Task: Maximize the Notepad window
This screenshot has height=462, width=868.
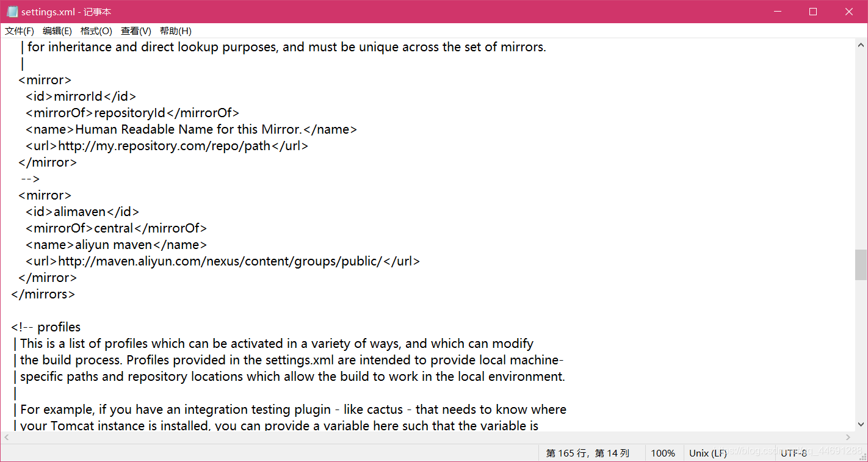Action: pos(813,12)
